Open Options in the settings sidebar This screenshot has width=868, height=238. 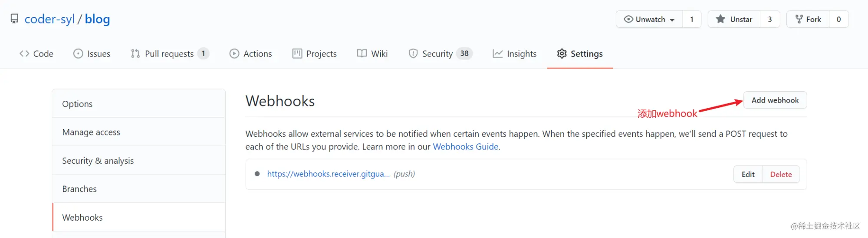click(139, 104)
